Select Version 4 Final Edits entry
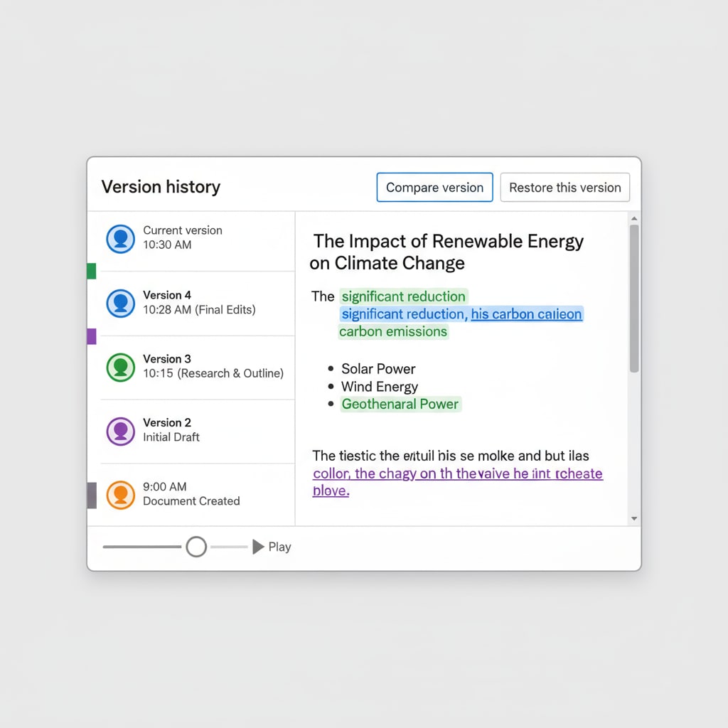Image resolution: width=728 pixels, height=728 pixels. [x=199, y=302]
